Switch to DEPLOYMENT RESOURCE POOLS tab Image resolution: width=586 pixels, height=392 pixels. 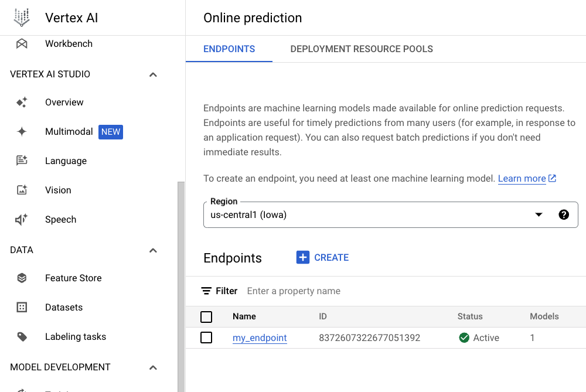(362, 49)
